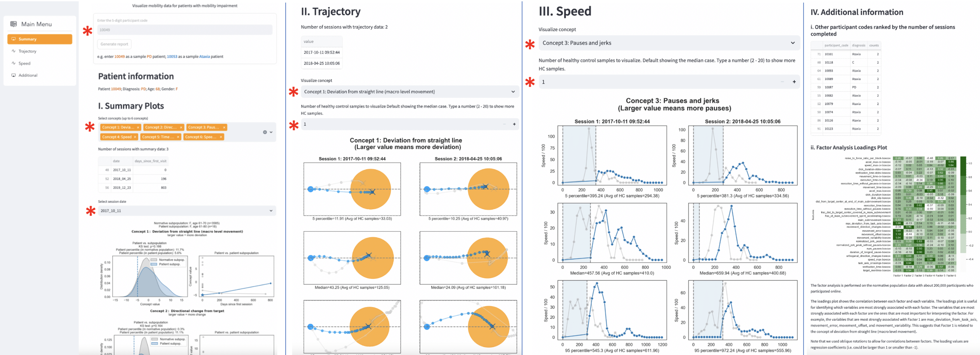
Task: Remove the Concept 1 tag via its x
Action: tap(138, 128)
